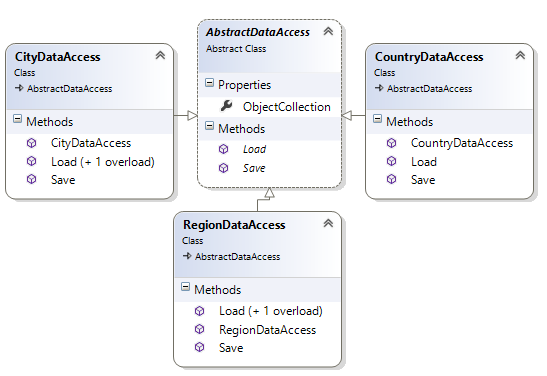Screen dimensions: 547x376
Task: Click wrench icon beside ObjectCollection property
Action: [226, 106]
